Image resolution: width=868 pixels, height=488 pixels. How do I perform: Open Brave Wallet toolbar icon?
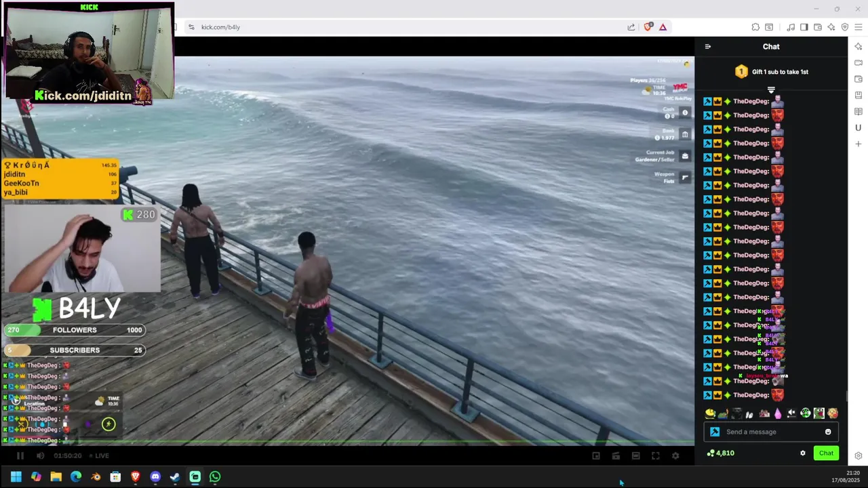[x=818, y=27]
